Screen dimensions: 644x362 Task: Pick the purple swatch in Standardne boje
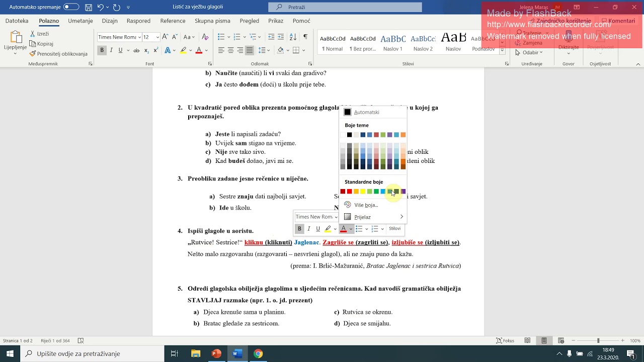(403, 192)
